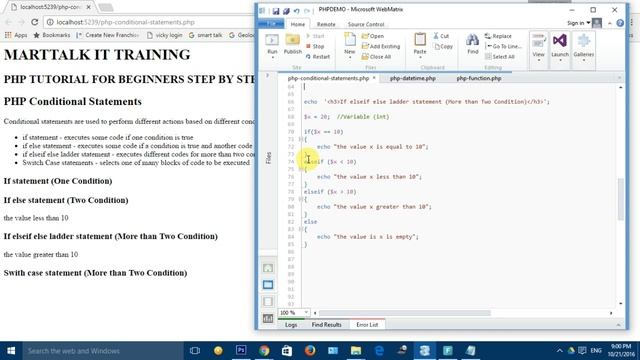Expand the New file dropdown arrow
This screenshot has width=640, height=360.
350,58
